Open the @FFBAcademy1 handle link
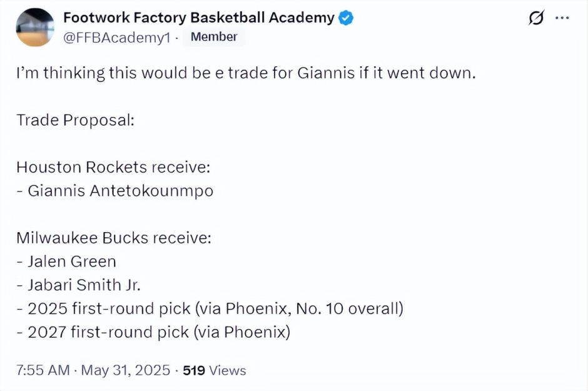This screenshot has height=391, width=588. (117, 37)
